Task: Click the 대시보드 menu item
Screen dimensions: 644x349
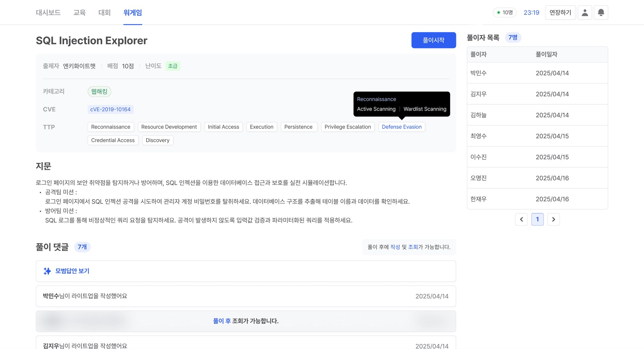Action: point(49,13)
